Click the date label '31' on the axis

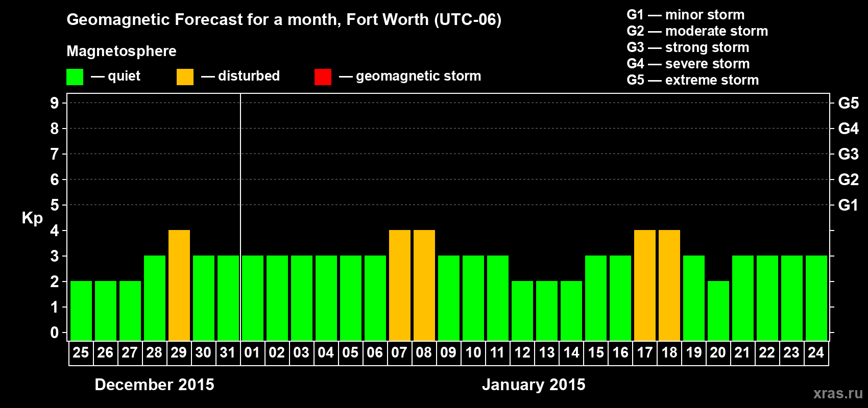(x=228, y=352)
